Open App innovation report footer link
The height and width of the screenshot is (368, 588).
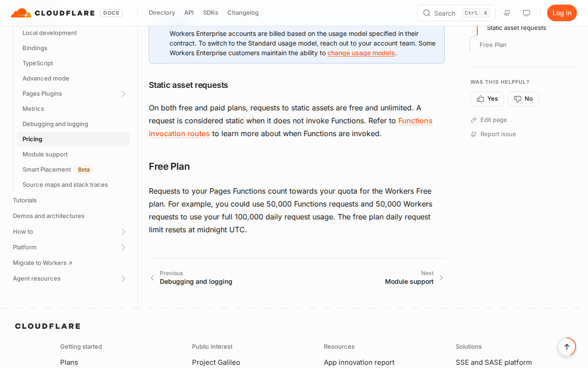(359, 362)
